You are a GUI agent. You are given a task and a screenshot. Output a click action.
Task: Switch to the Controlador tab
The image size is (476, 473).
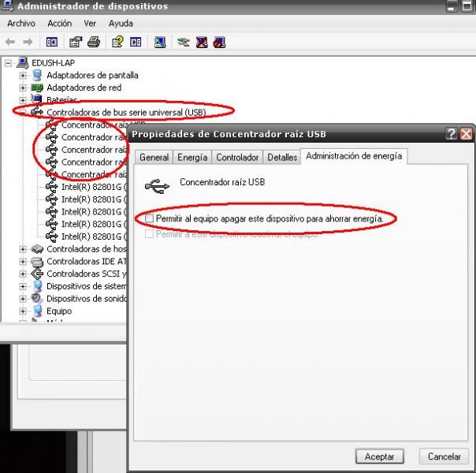coord(237,157)
